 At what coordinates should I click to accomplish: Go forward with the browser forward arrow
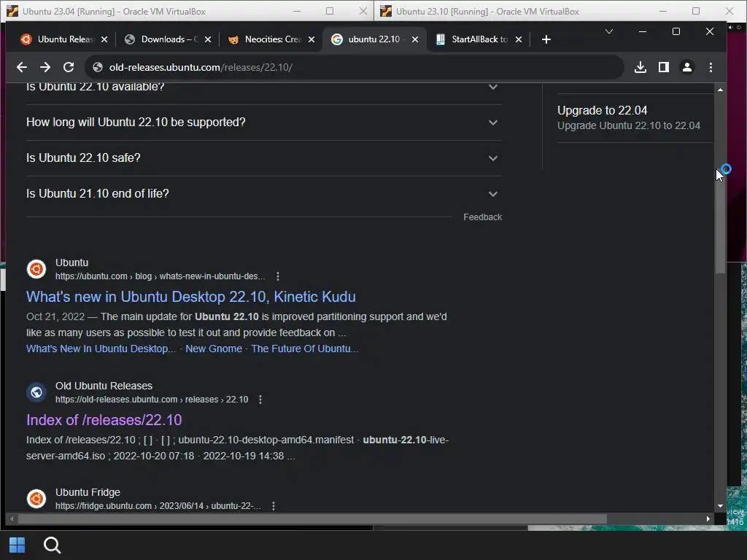[x=45, y=67]
